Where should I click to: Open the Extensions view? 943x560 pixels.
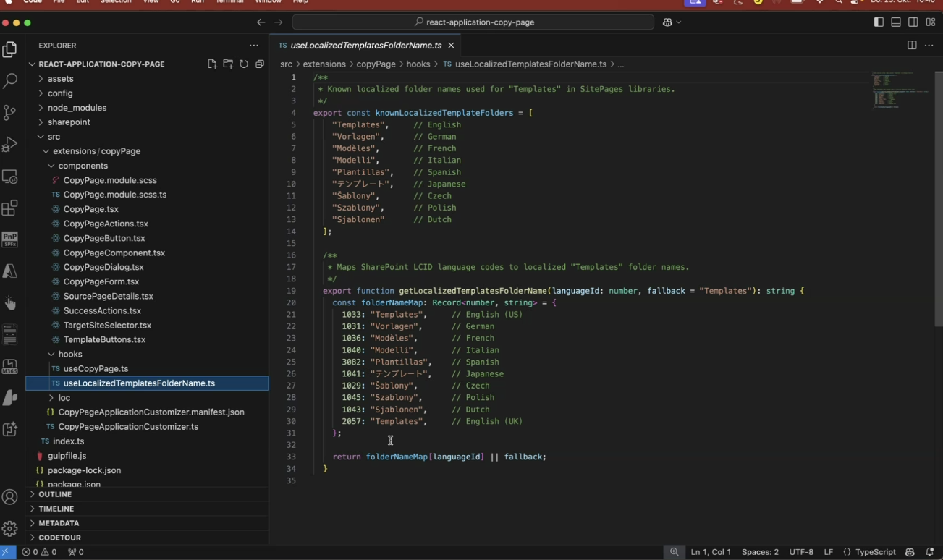[10, 208]
